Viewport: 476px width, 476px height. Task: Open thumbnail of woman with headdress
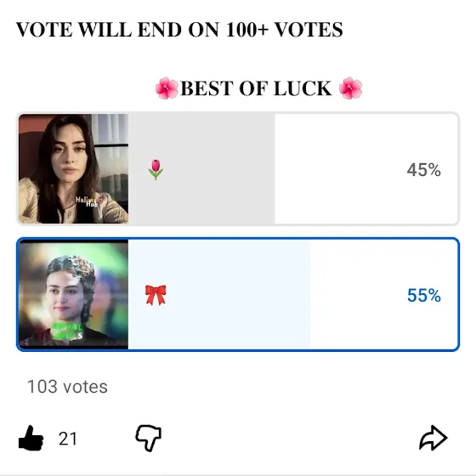coord(73,294)
